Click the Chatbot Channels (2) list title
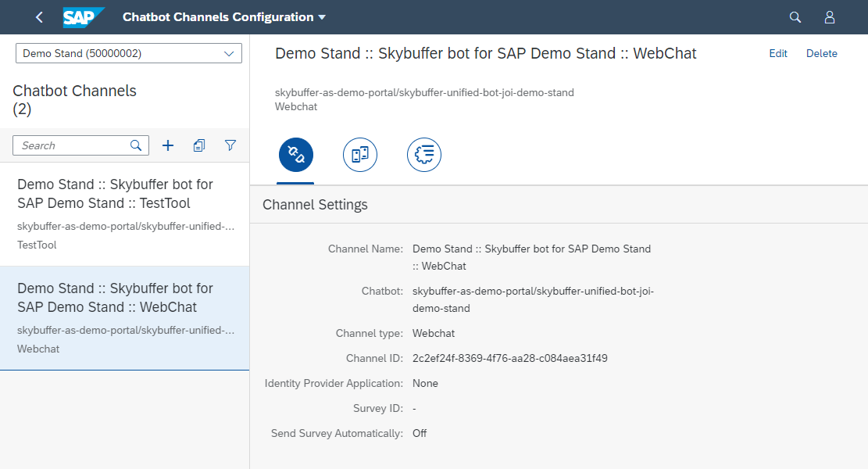Image resolution: width=868 pixels, height=469 pixels. 75,100
